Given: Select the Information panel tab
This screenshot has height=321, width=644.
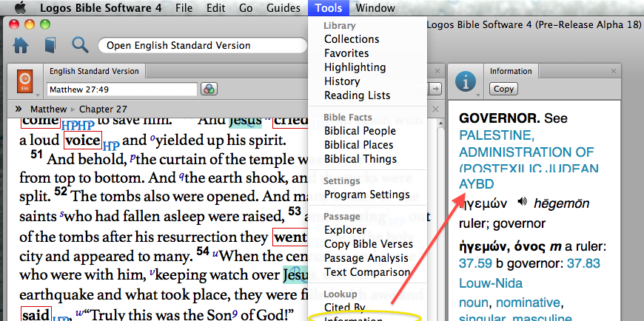Looking at the screenshot, I should tap(511, 71).
